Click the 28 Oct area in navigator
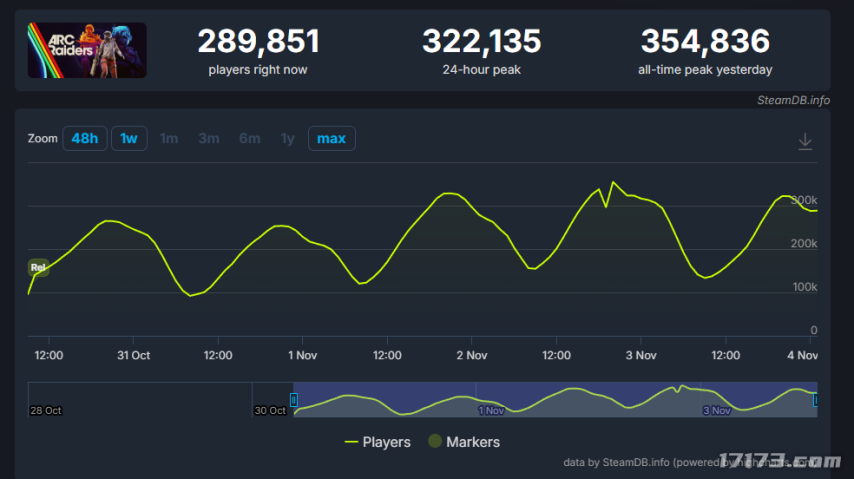Viewport: 854px width, 479px height. click(46, 410)
